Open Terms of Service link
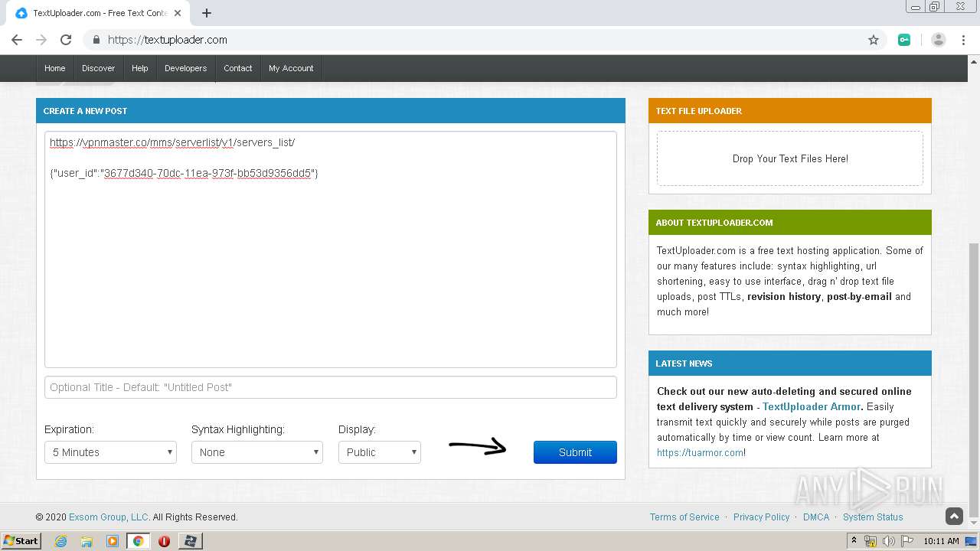This screenshot has height=551, width=980. click(x=684, y=517)
